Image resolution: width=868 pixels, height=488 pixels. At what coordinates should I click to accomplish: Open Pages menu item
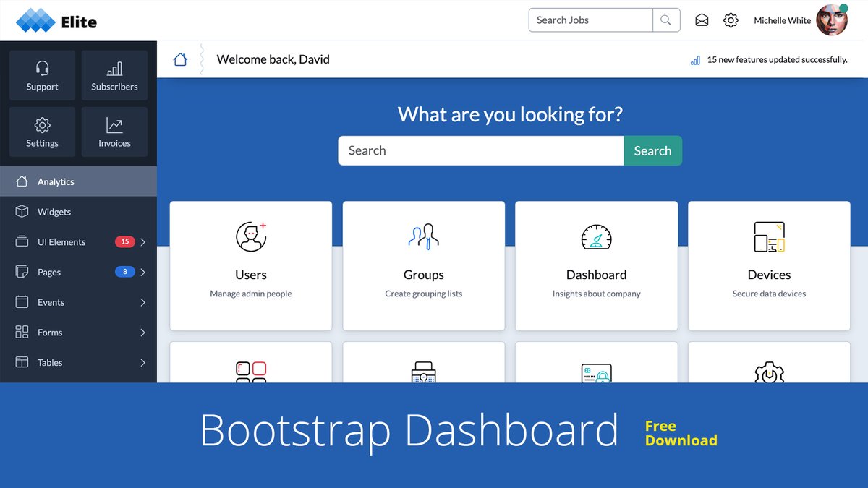[78, 273]
